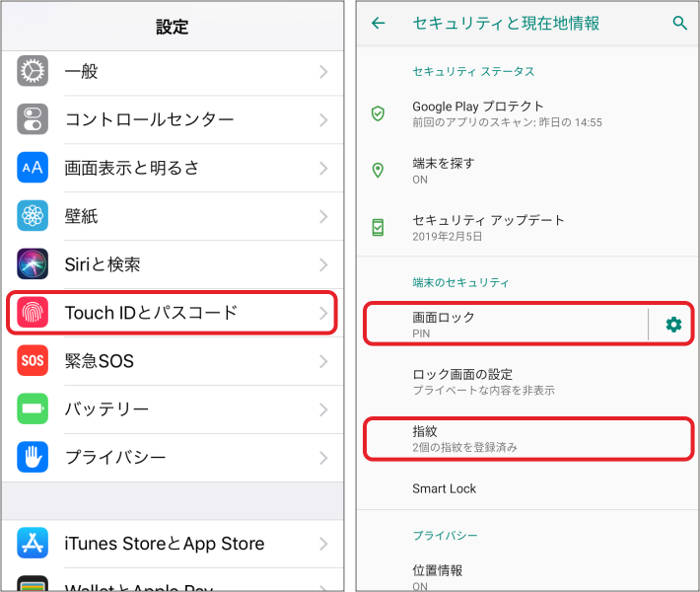
Task: Open Control Center settings icon
Action: tap(33, 119)
